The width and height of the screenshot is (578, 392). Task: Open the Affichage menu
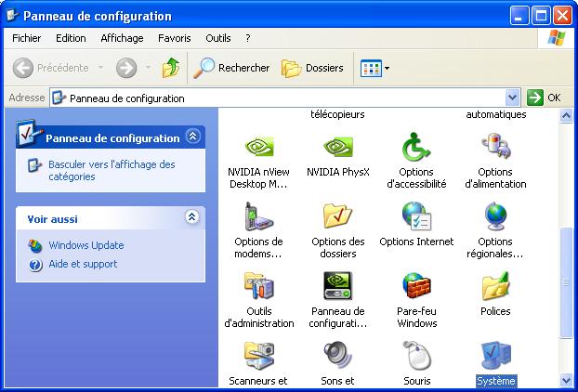[122, 38]
